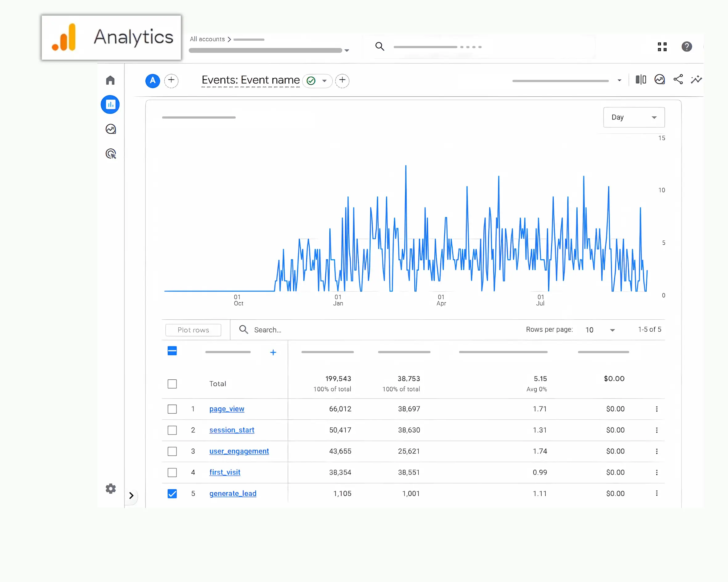Click the Edit comparisons icon

pyautogui.click(x=641, y=80)
